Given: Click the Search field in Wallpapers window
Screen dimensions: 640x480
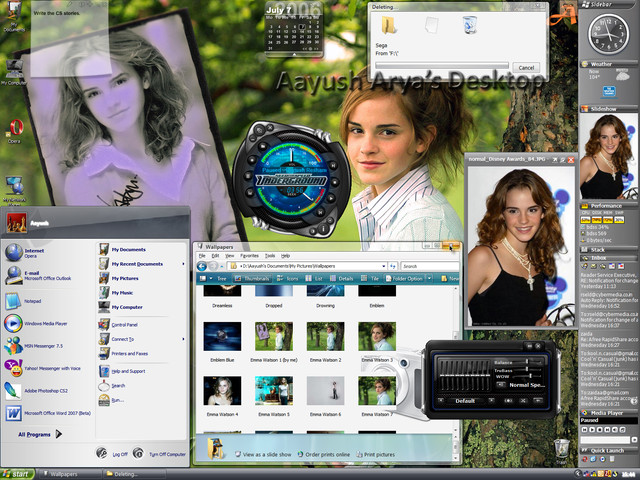Looking at the screenshot, I should [429, 266].
